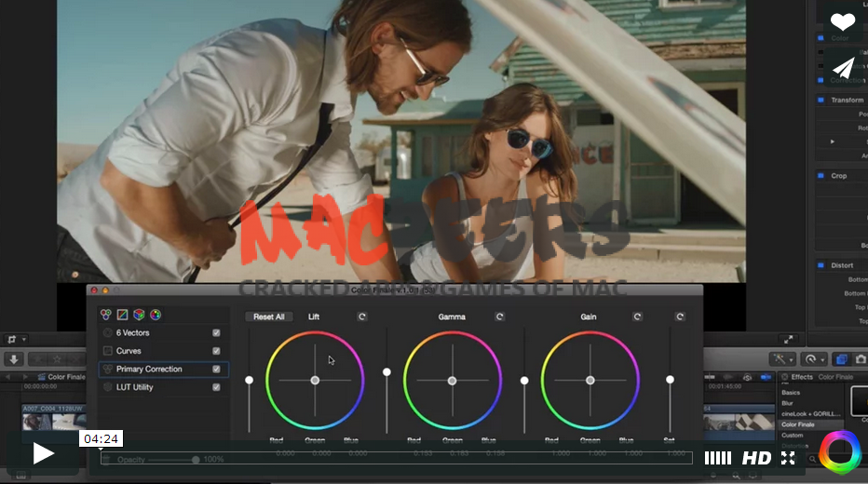Click the Reset All button
Image resolution: width=868 pixels, height=484 pixels.
[x=269, y=317]
